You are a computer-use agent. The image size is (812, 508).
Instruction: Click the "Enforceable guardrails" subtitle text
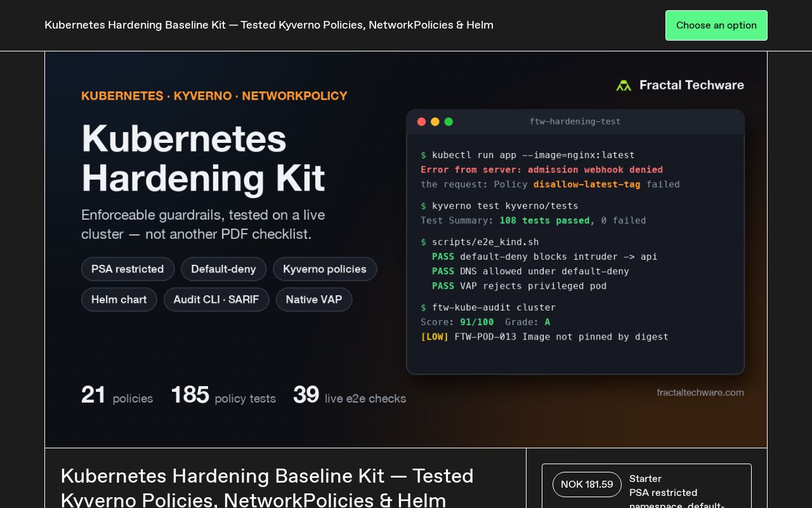203,224
